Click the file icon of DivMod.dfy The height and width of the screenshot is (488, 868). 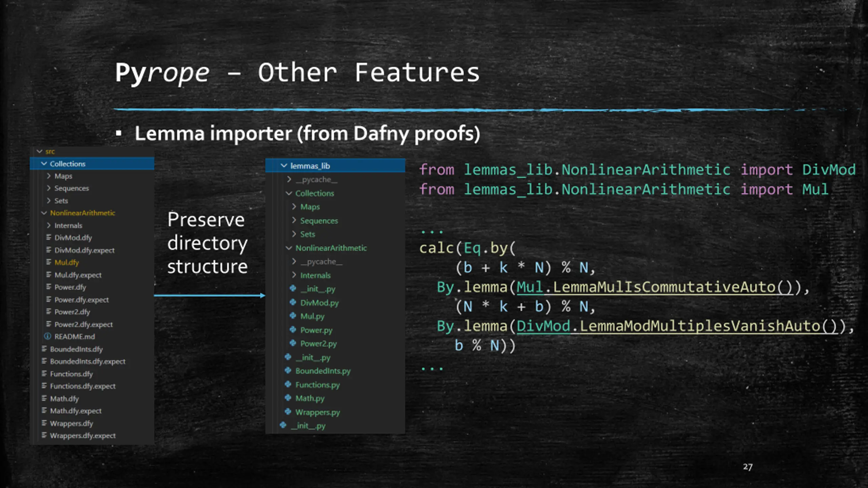tap(48, 237)
